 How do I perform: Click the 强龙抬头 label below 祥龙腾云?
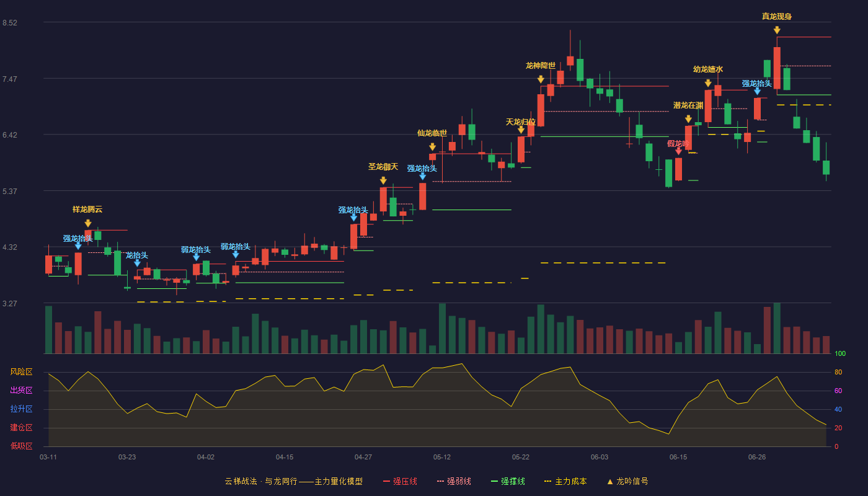click(x=77, y=238)
